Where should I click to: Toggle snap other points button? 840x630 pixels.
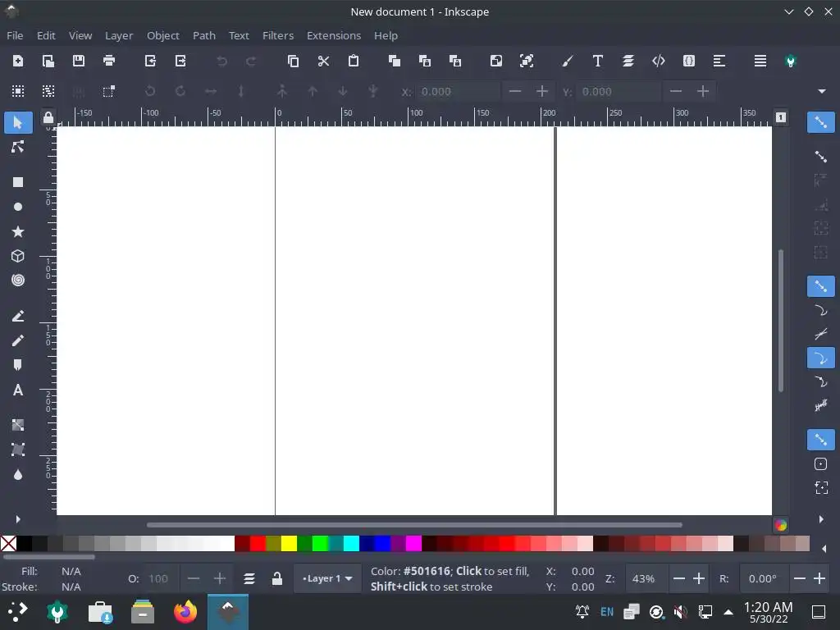(820, 440)
